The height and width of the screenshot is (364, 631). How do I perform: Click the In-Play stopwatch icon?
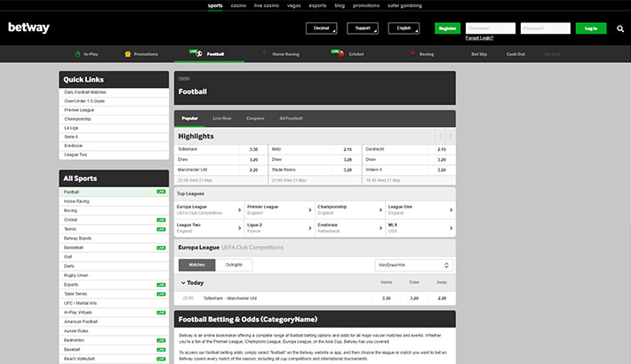77,54
